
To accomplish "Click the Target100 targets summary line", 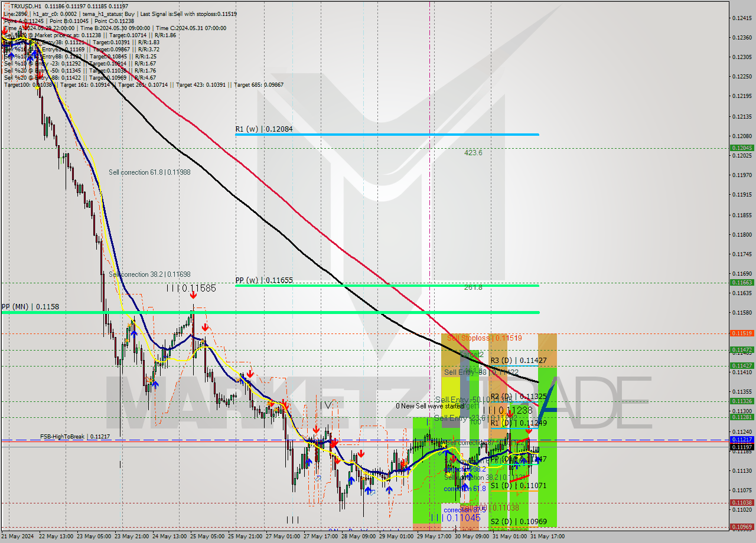I will pos(144,85).
